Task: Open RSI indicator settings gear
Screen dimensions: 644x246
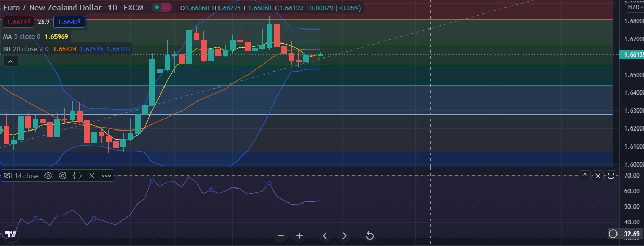Action: tap(63, 176)
